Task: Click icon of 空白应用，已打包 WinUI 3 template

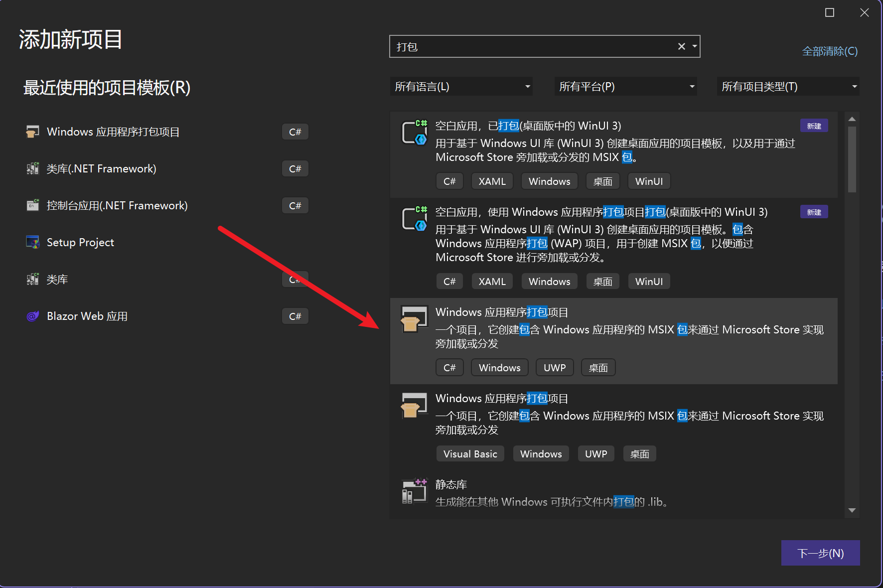Action: [415, 133]
